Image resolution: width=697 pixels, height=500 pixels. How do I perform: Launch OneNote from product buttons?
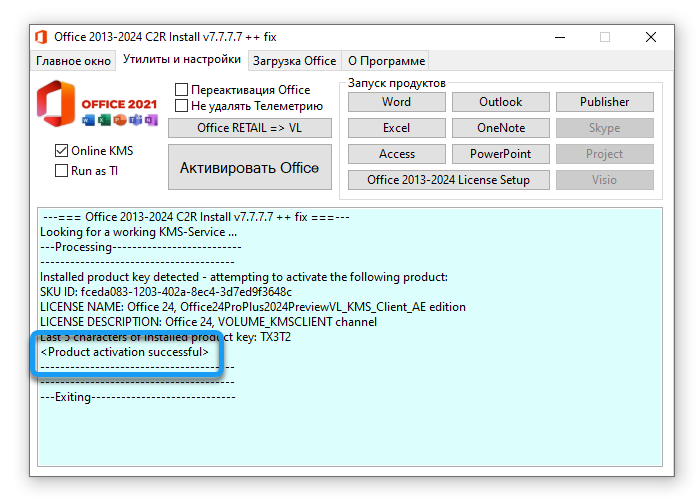click(x=501, y=128)
